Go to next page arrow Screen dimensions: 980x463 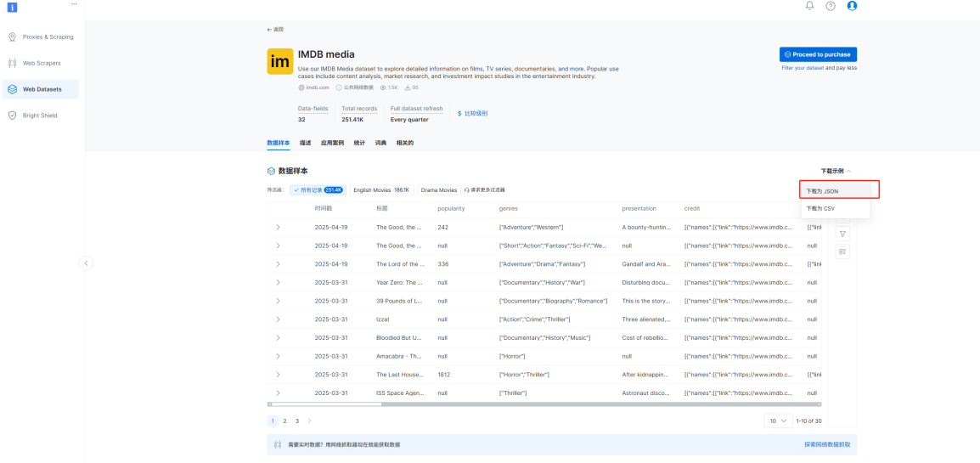click(x=309, y=421)
